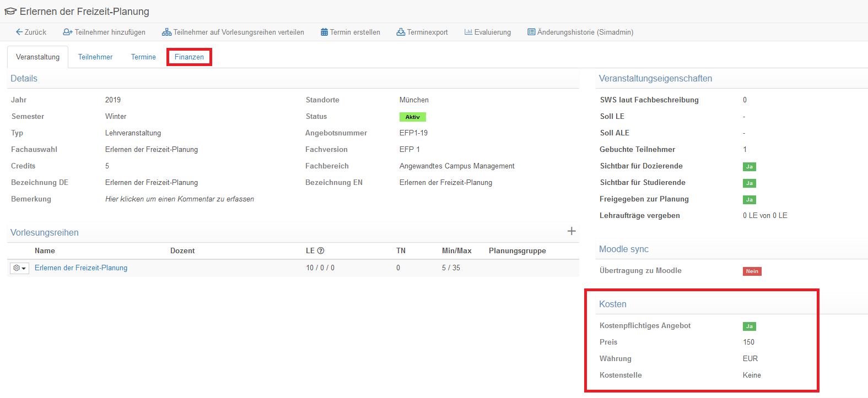Viewport: 868px width, 398px height.
Task: Click Bezeichnung DE value text
Action: click(152, 182)
